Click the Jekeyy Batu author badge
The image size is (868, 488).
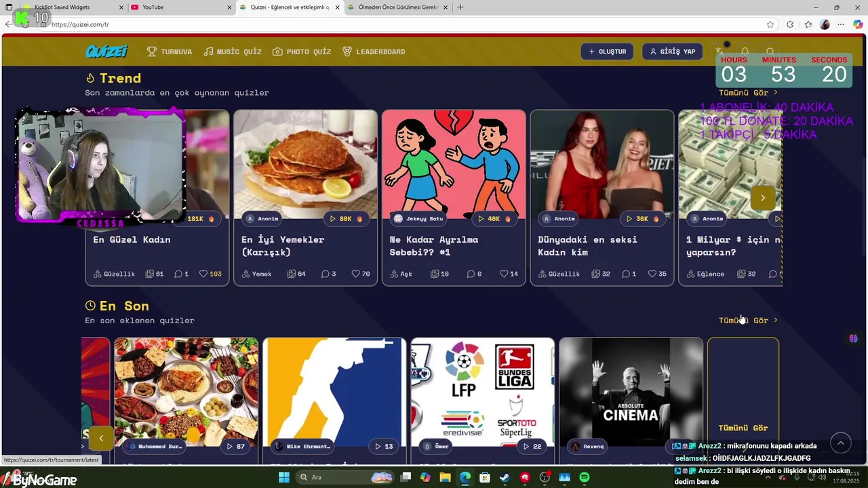point(419,219)
